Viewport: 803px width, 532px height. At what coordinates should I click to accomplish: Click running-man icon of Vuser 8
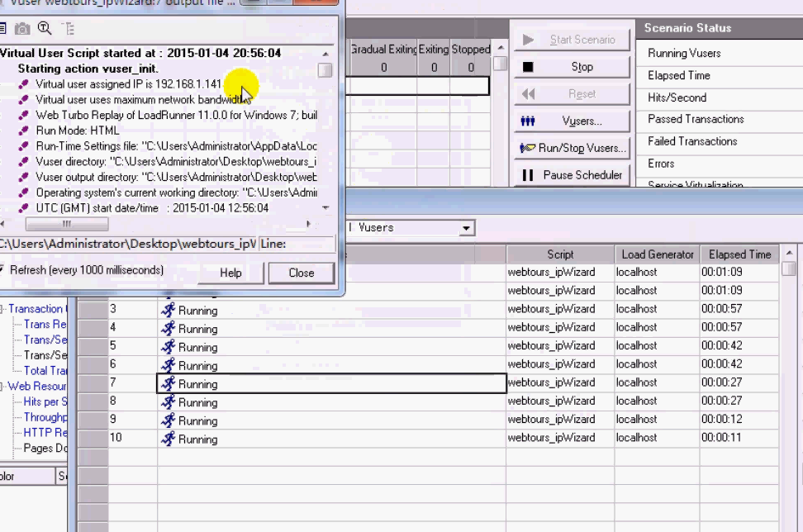click(x=168, y=402)
